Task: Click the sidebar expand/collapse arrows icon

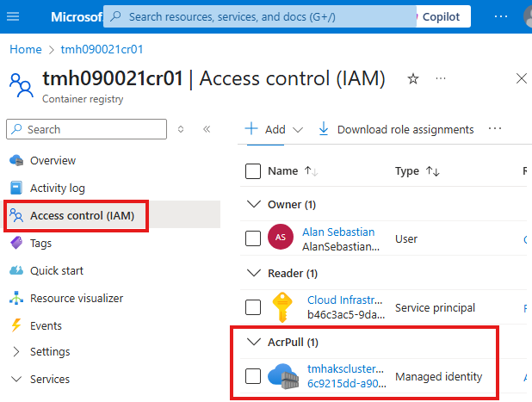Action: pos(181,129)
